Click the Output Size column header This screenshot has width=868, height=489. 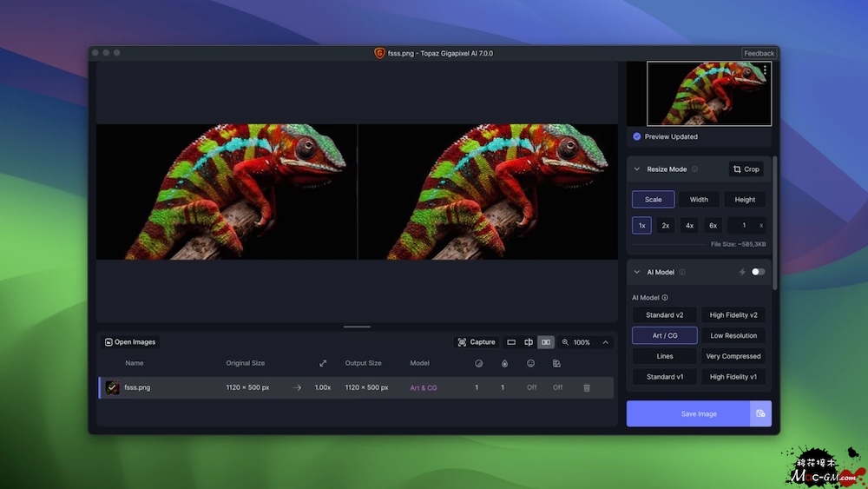pos(363,363)
